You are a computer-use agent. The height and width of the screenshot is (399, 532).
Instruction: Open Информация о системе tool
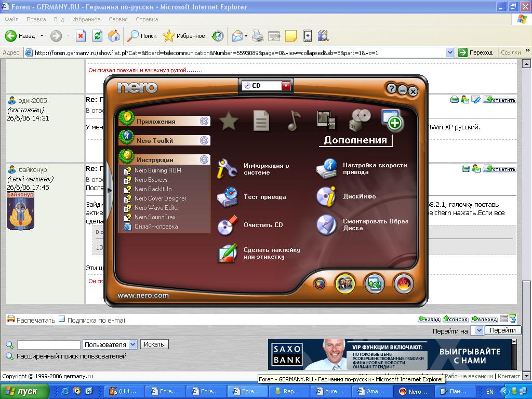(227, 169)
